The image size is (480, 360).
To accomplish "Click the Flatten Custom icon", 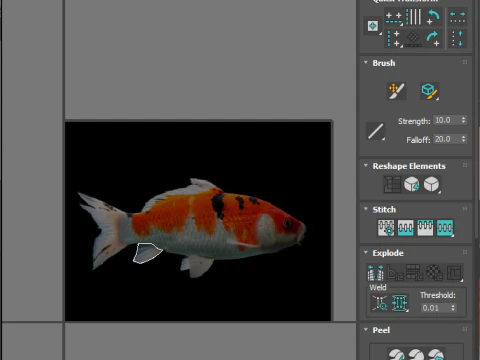I will tap(454, 273).
